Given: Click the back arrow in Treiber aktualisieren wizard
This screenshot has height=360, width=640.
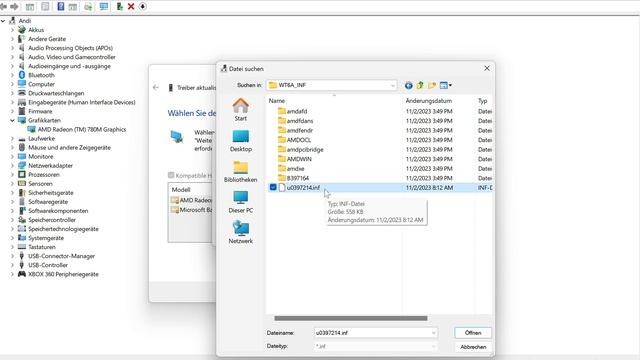Looking at the screenshot, I should tap(156, 87).
